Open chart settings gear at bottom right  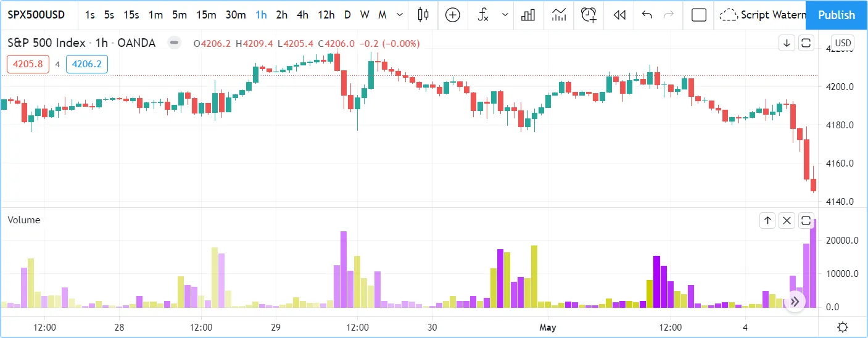[x=842, y=327]
